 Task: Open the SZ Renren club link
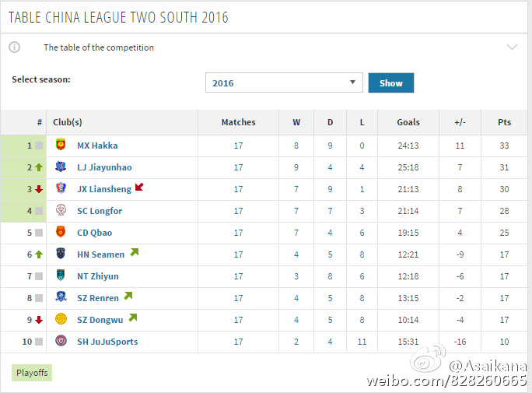pos(98,298)
